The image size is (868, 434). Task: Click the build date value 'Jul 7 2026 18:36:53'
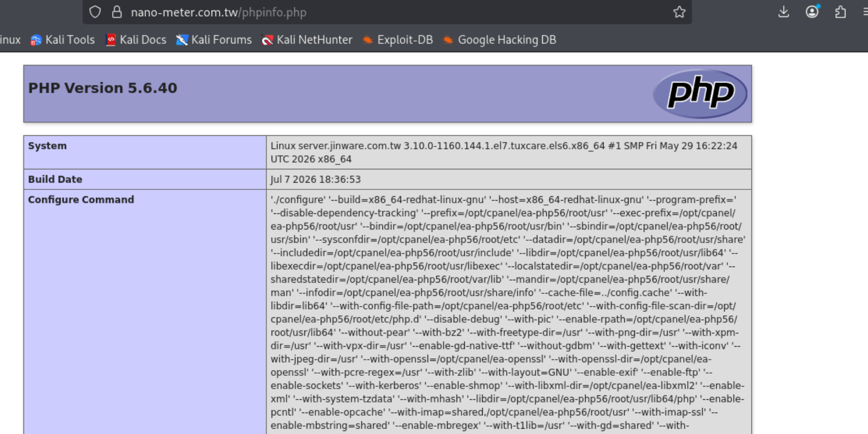pos(316,179)
